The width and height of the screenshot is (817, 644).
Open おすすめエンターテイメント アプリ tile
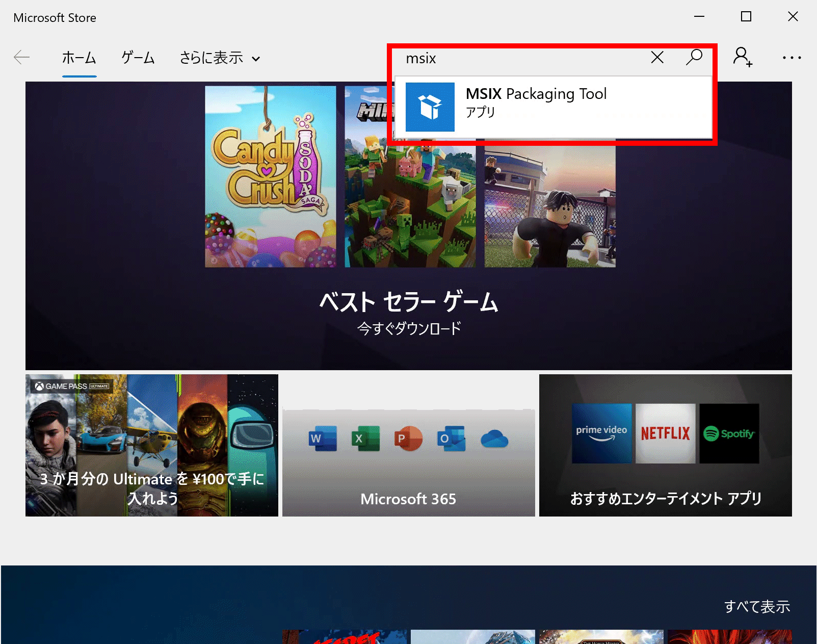666,445
